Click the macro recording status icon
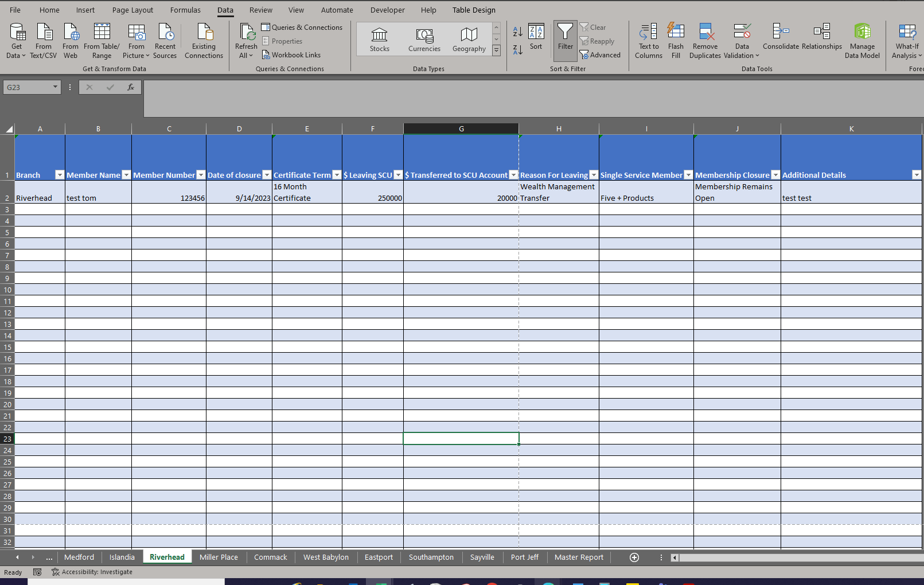Image resolution: width=924 pixels, height=585 pixels. [x=37, y=572]
